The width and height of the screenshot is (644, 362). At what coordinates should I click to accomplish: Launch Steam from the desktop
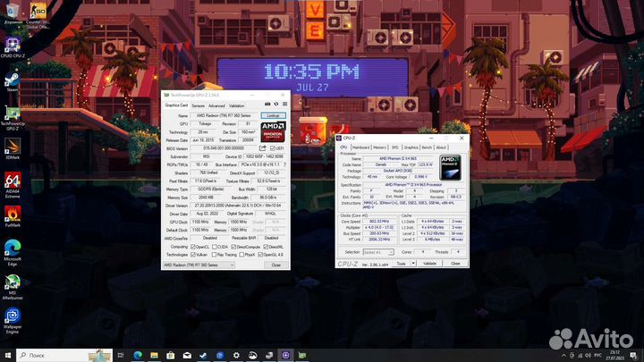pos(13,79)
